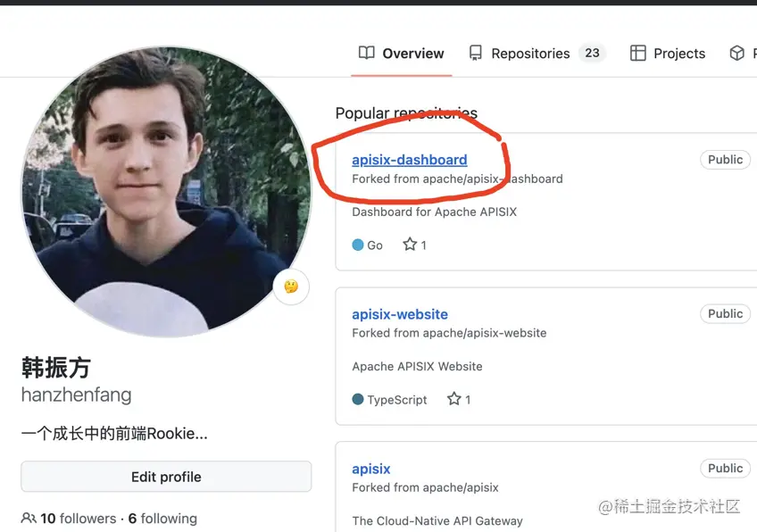Click the Public badge on apisix-website
This screenshot has width=757, height=532.
(725, 314)
